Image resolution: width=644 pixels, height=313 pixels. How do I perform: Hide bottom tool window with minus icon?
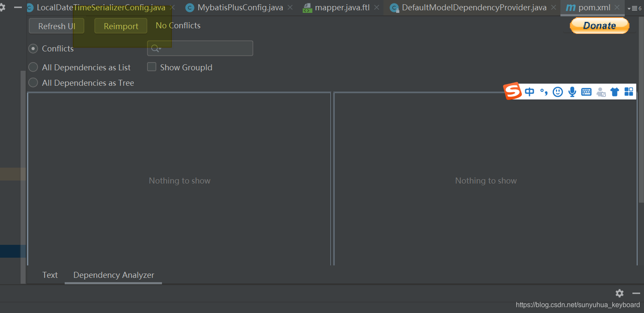click(636, 293)
